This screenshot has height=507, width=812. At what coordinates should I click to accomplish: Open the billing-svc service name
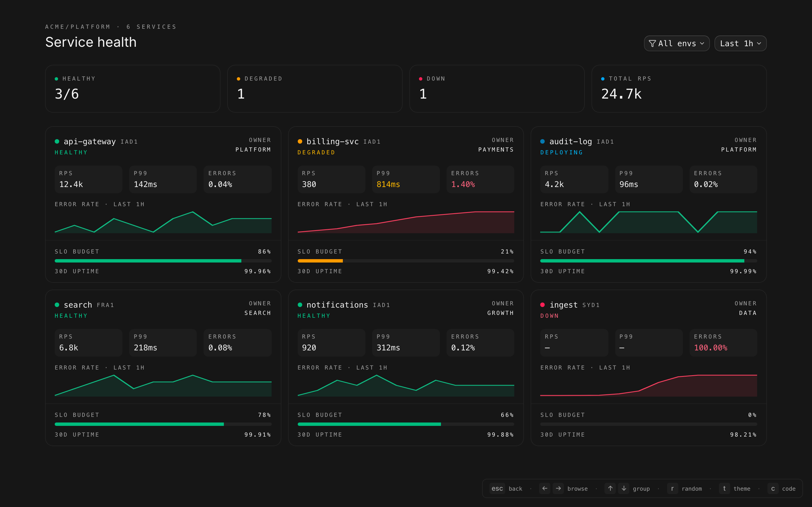pyautogui.click(x=332, y=141)
